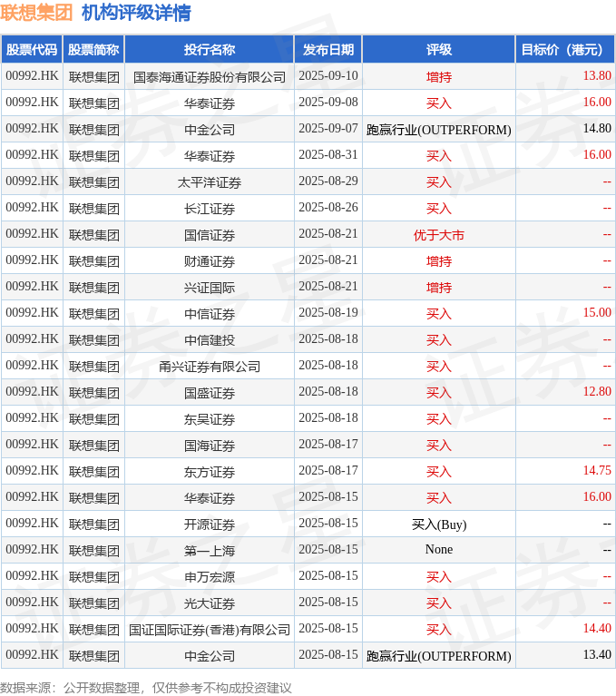Click 国海证券 cell
This screenshot has width=616, height=696.
click(210, 446)
